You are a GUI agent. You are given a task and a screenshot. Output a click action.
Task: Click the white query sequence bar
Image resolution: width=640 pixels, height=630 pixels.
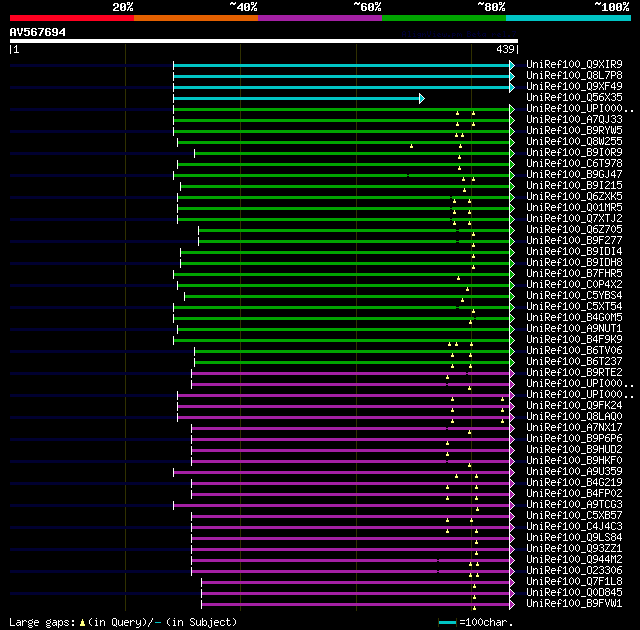coord(264,41)
